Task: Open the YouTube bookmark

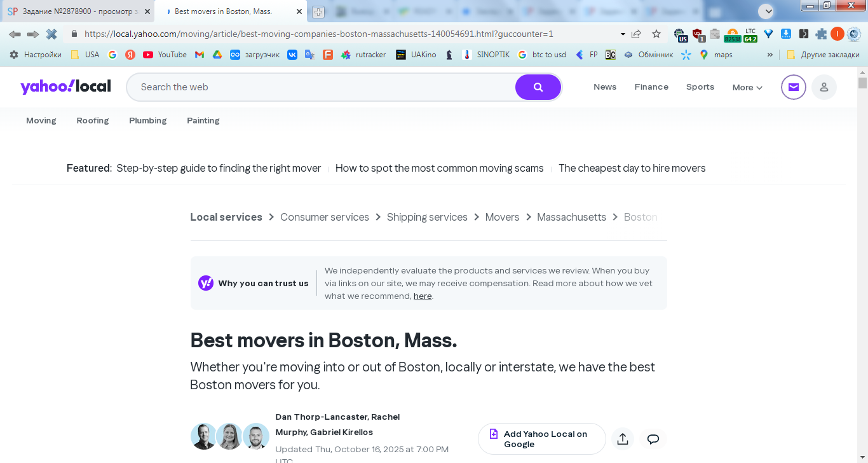Action: [x=165, y=55]
